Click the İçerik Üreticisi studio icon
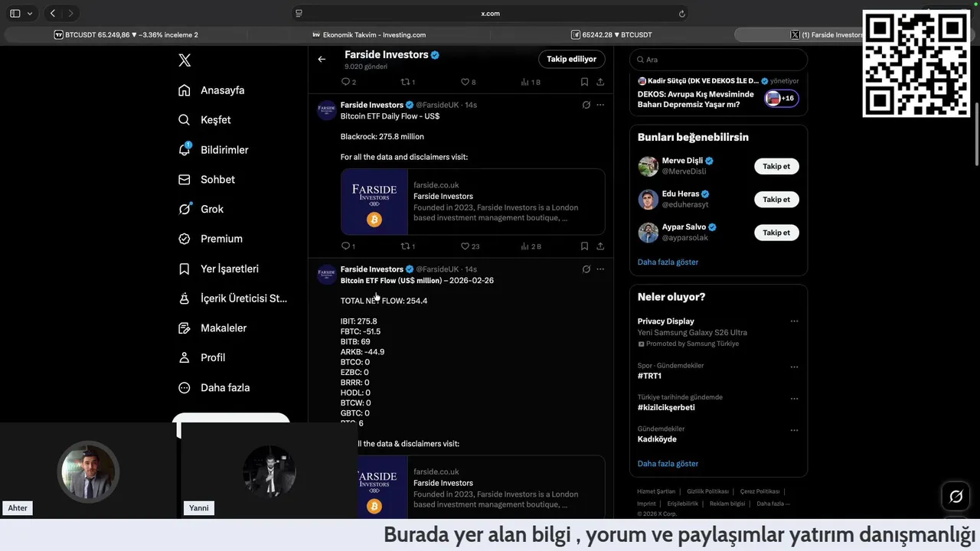 pos(184,298)
